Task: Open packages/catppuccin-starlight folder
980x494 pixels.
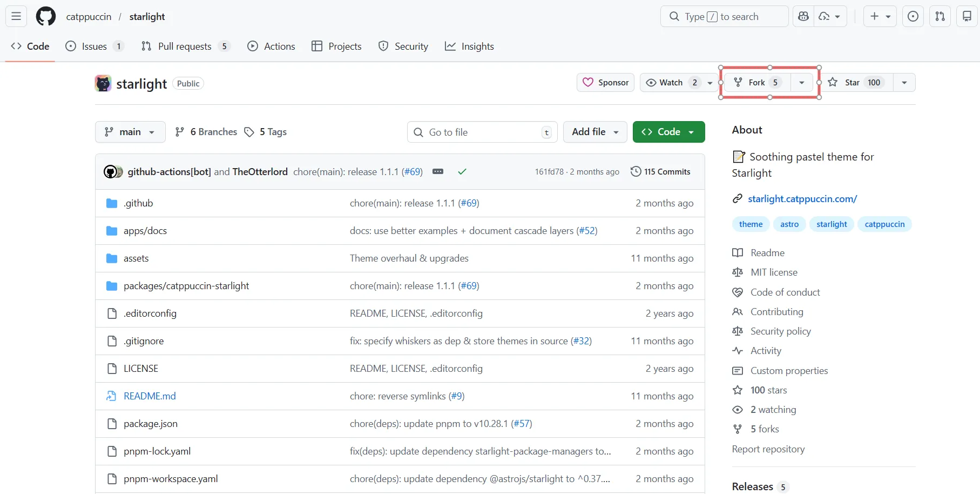Action: (x=186, y=286)
